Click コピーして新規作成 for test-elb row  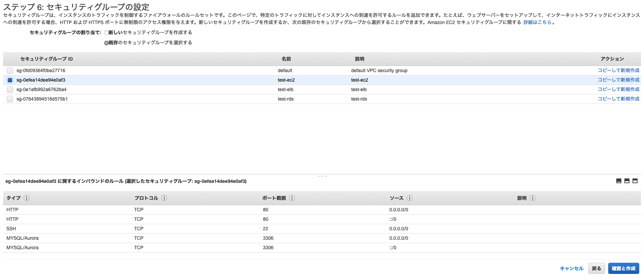click(x=618, y=89)
